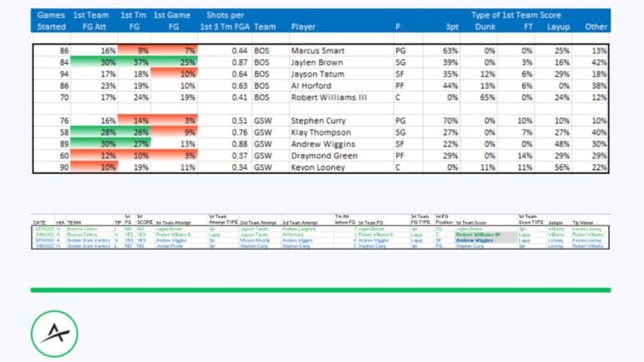This screenshot has height=362, width=644.
Task: Select Klay Thompson's 58 games started cell
Action: pos(64,133)
